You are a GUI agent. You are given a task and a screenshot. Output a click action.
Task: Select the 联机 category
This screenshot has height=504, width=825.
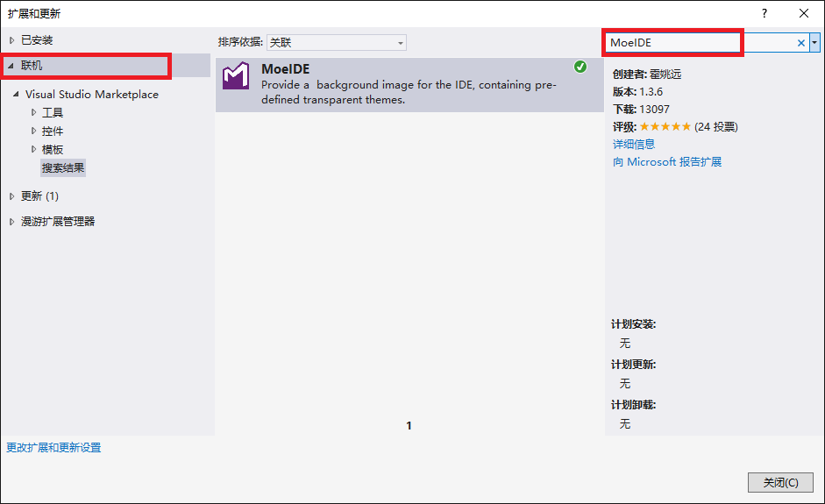[32, 66]
